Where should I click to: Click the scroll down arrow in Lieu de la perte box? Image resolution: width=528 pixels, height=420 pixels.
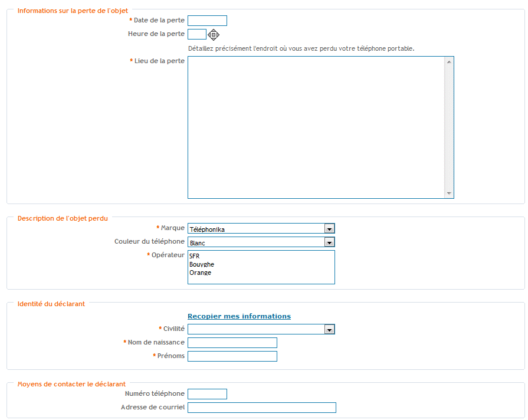[449, 193]
